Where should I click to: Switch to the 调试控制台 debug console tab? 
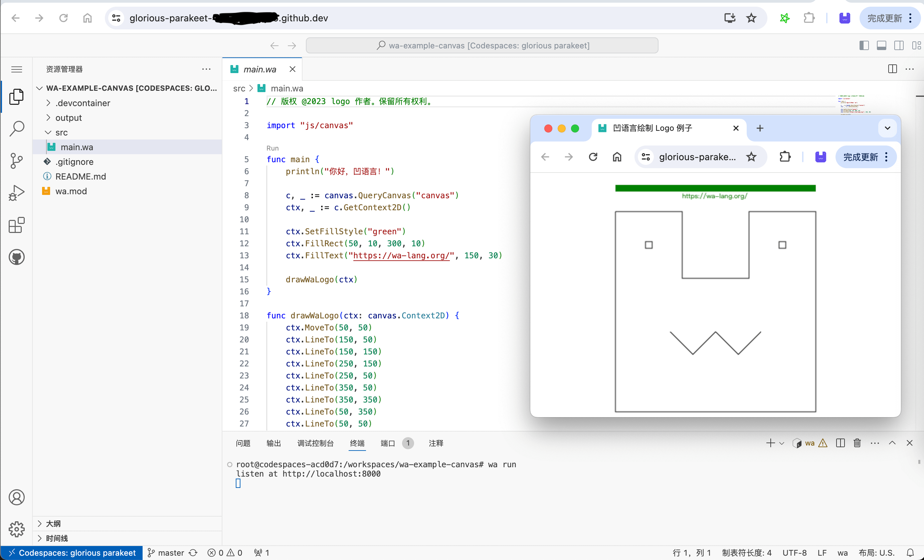(x=315, y=443)
